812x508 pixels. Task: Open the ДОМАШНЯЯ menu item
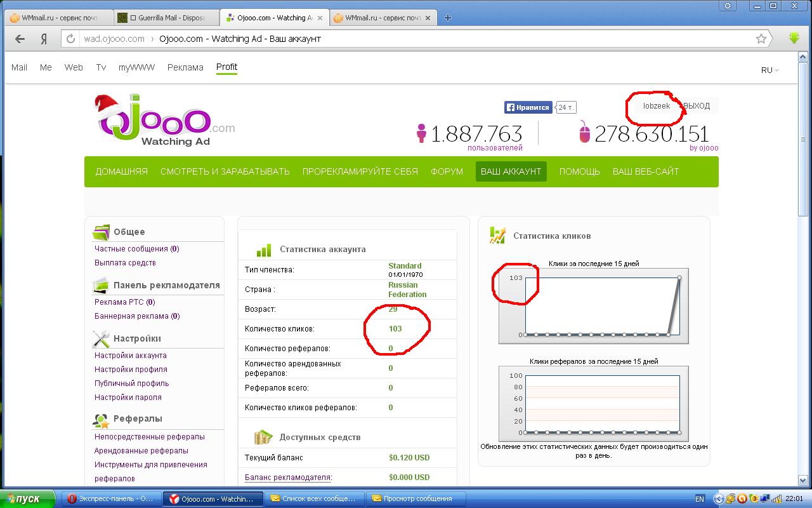122,171
